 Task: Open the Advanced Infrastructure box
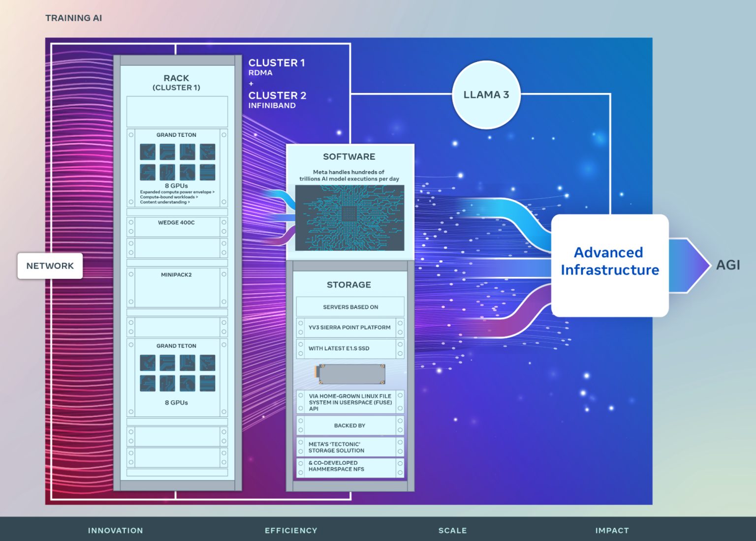[610, 265]
